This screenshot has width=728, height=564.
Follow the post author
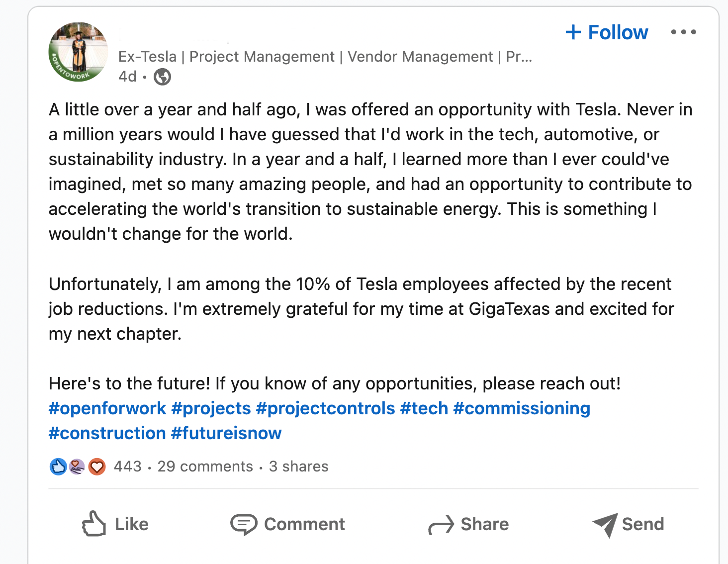(x=607, y=32)
